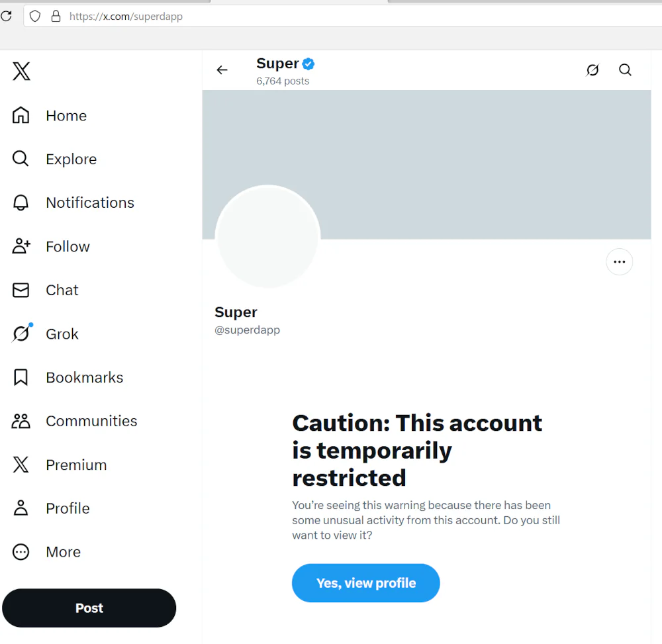Screen dimensions: 662x644
Task: Open the More options ellipsis on the profile
Action: coord(619,261)
